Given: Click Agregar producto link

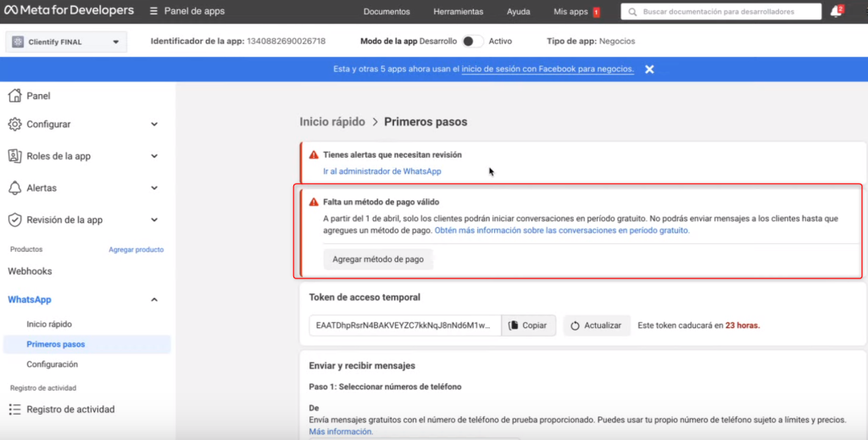Looking at the screenshot, I should click(136, 249).
